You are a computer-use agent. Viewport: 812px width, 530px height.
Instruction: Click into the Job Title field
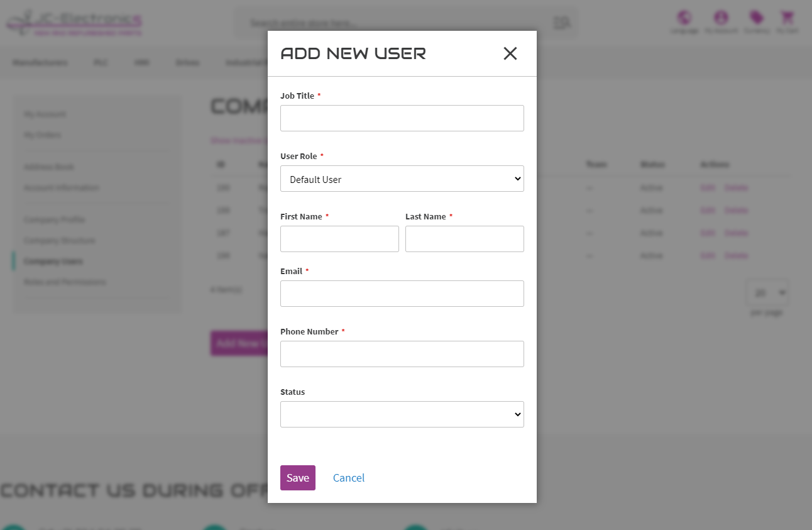click(402, 118)
